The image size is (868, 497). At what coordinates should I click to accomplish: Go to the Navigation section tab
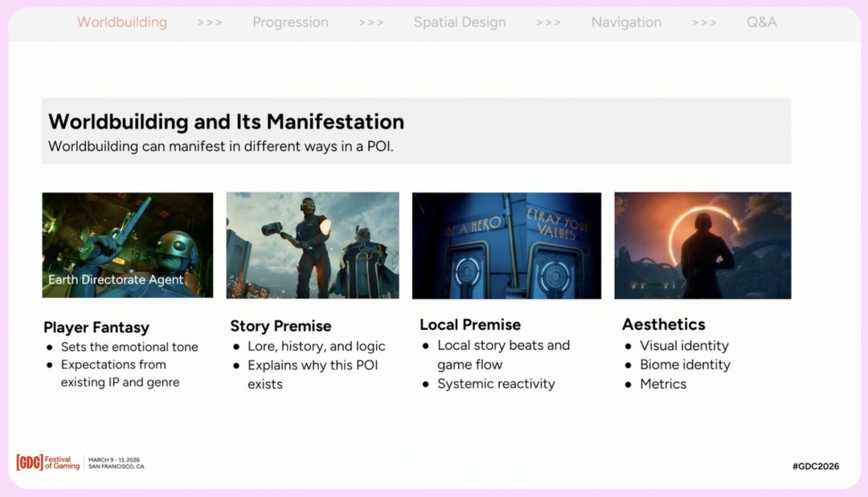tap(626, 22)
